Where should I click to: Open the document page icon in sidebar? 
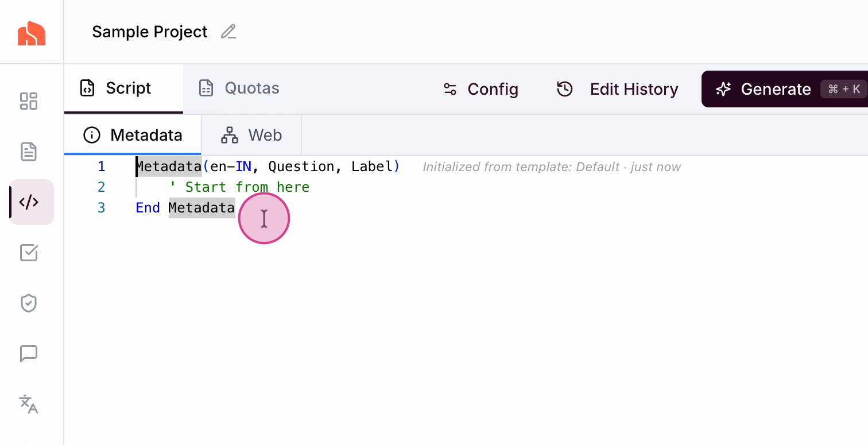click(29, 152)
